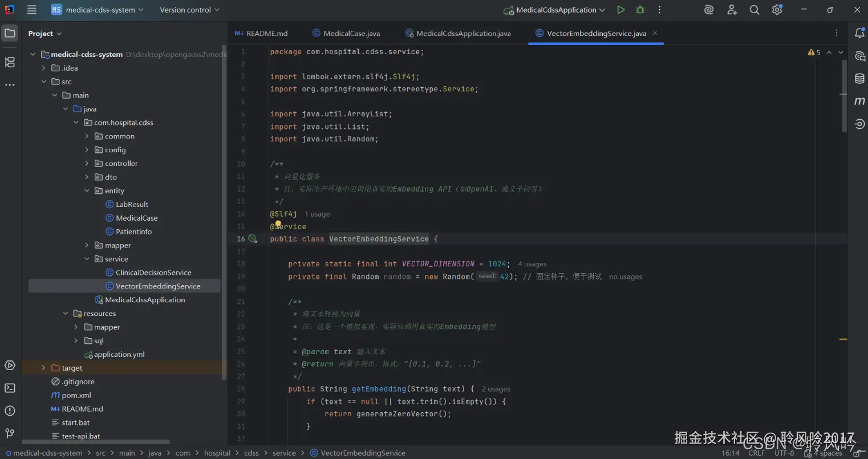Image resolution: width=868 pixels, height=459 pixels.
Task: Collapse the src folder
Action: click(44, 82)
